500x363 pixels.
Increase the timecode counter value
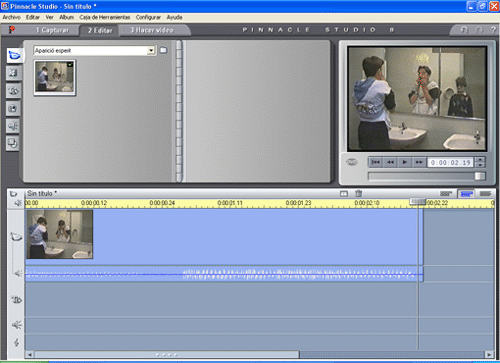[480, 160]
